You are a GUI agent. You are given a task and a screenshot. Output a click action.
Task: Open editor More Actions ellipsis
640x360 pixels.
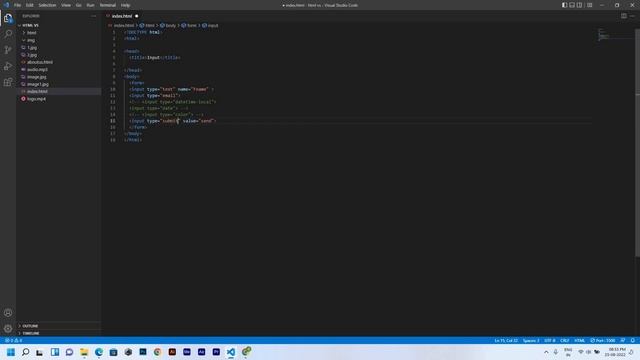[632, 16]
